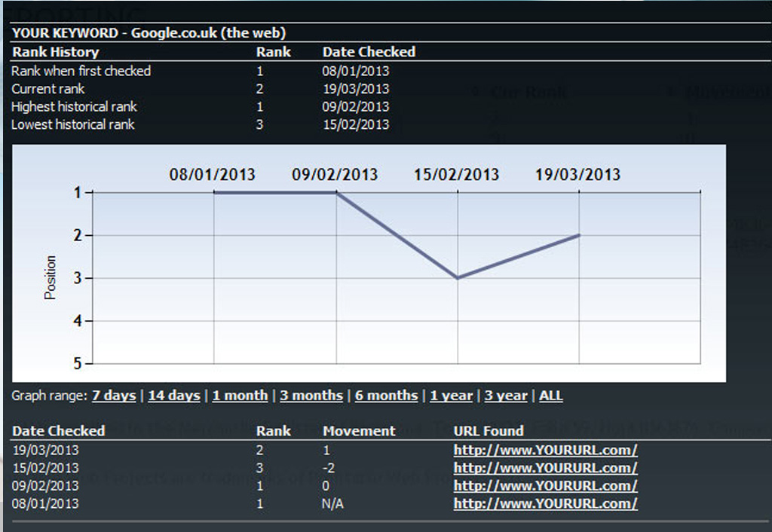772x532 pixels.
Task: Click the 08/01/2013 label on the graph
Action: [212, 174]
